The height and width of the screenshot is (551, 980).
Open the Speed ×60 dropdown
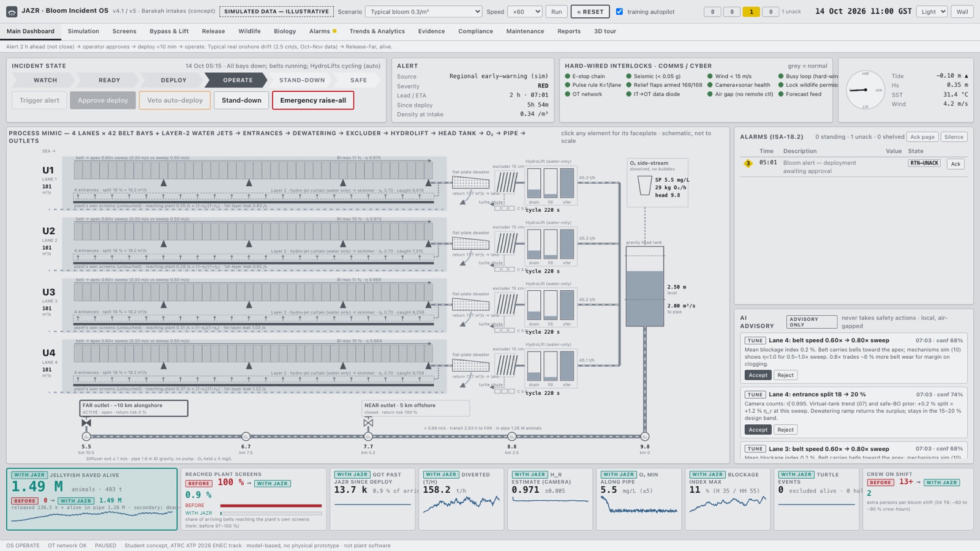(x=525, y=12)
